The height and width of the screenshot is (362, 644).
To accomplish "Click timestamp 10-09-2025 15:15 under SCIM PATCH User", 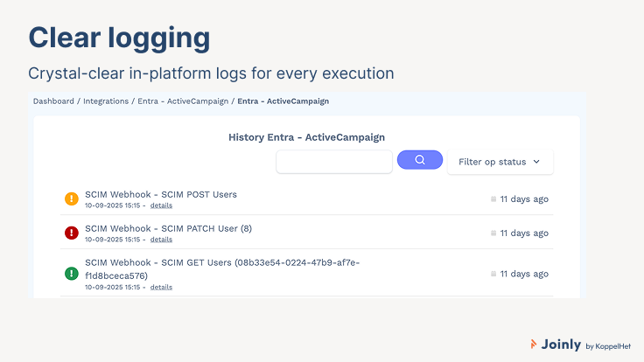I will (113, 240).
